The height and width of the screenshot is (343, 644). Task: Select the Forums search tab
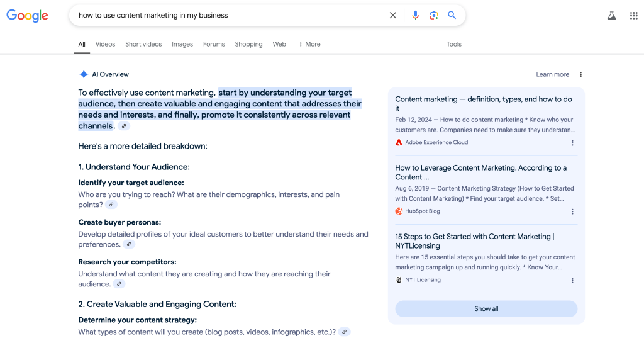pos(214,44)
